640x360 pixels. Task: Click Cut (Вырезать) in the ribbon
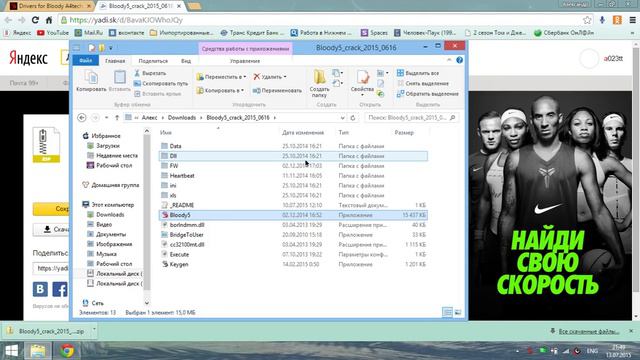click(150, 73)
